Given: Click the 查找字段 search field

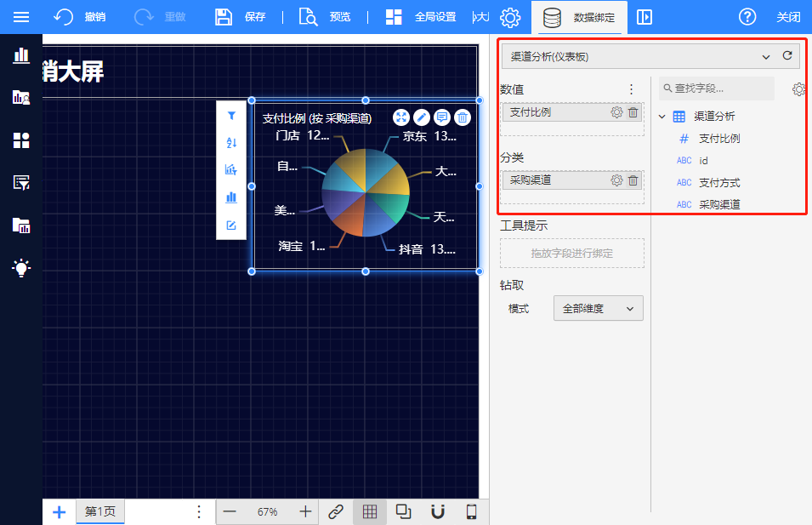Looking at the screenshot, I should pos(718,88).
